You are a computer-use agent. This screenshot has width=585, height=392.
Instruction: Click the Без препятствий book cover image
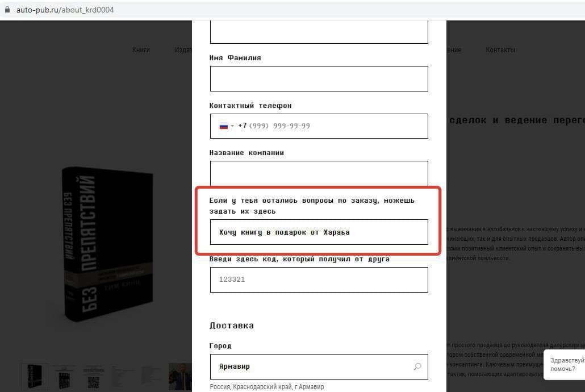pos(108,243)
